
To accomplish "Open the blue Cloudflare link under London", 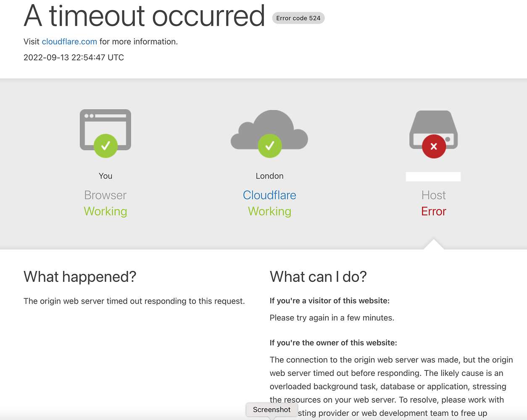I will 269,195.
